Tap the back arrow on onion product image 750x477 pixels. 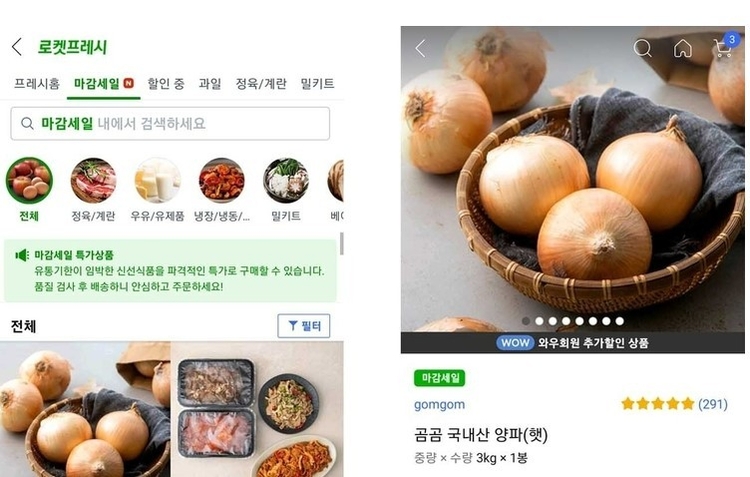pos(420,48)
